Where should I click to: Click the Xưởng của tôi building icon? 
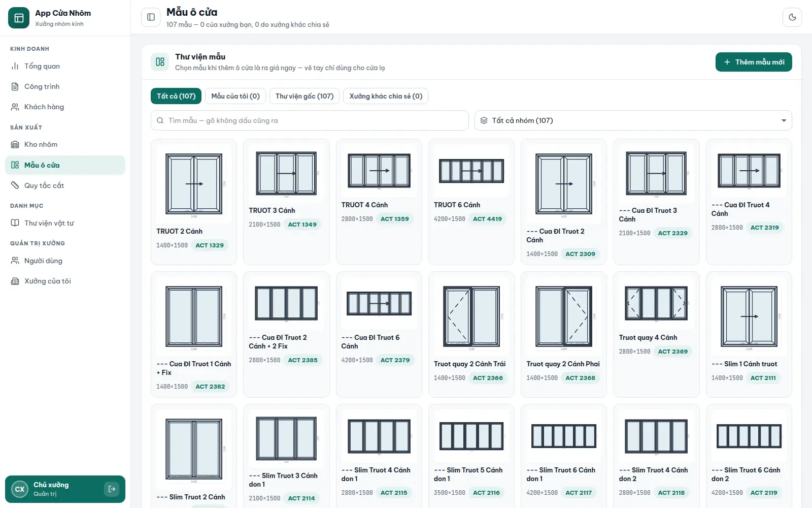coord(15,281)
